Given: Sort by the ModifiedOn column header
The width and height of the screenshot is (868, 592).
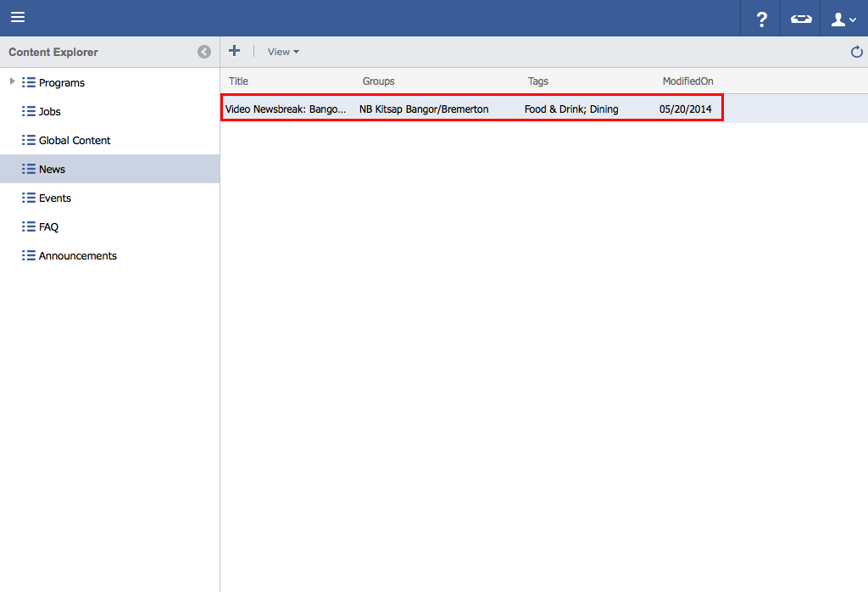Looking at the screenshot, I should click(x=687, y=81).
